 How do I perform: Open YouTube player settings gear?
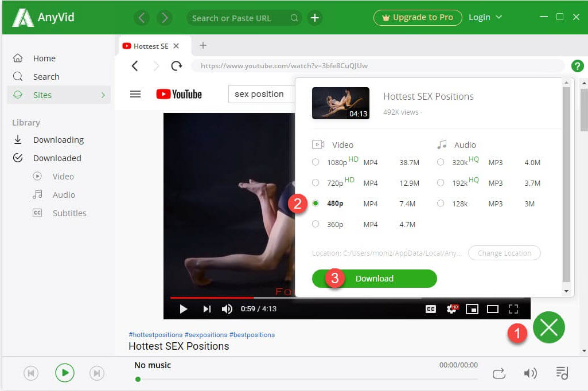click(452, 309)
